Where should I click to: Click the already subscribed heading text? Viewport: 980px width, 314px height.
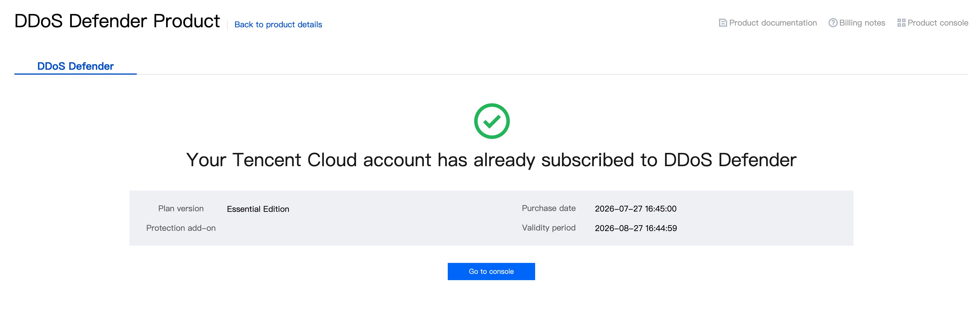click(x=491, y=160)
